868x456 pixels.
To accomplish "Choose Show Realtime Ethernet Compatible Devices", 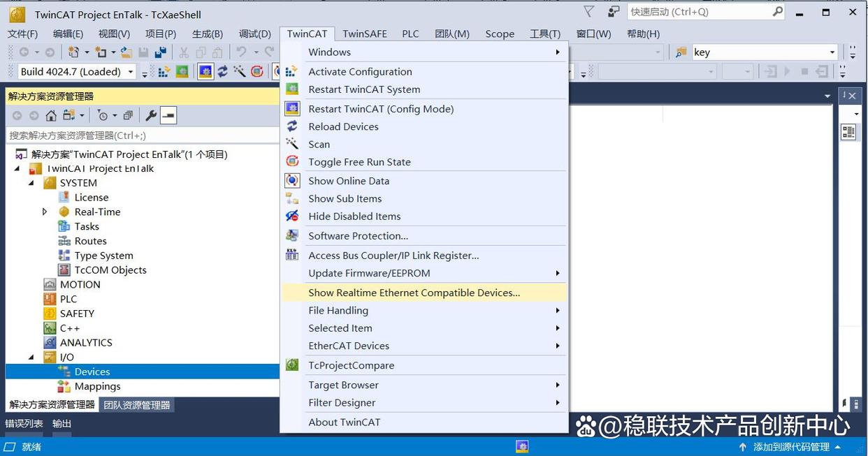I will [x=424, y=293].
